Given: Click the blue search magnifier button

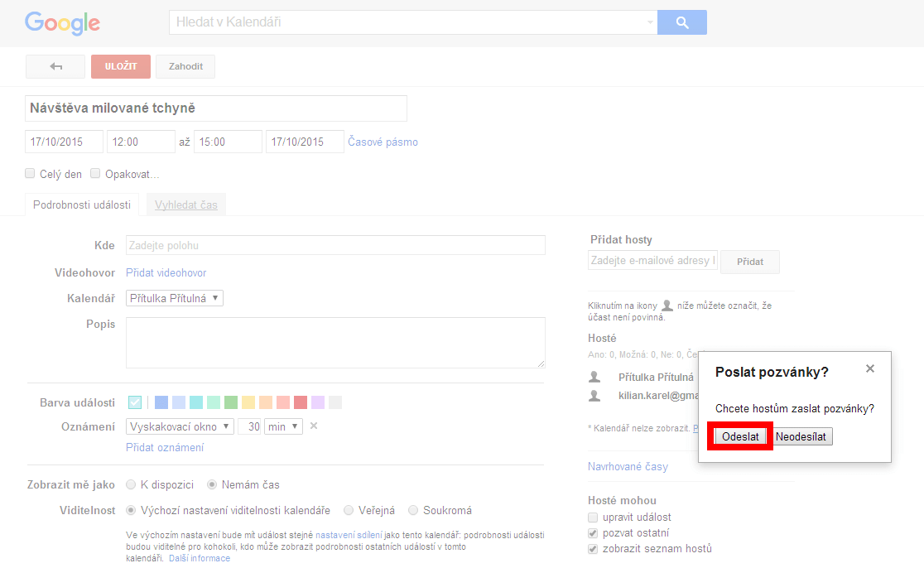Looking at the screenshot, I should [x=681, y=22].
